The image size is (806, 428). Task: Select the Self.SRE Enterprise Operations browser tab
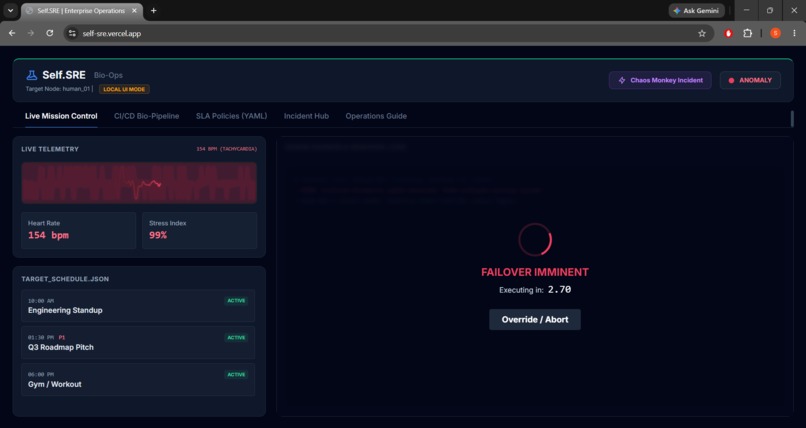click(82, 11)
